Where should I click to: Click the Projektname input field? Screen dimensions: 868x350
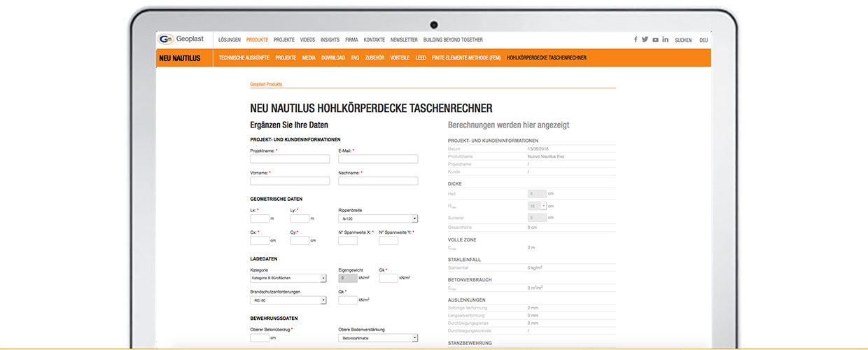[x=290, y=159]
